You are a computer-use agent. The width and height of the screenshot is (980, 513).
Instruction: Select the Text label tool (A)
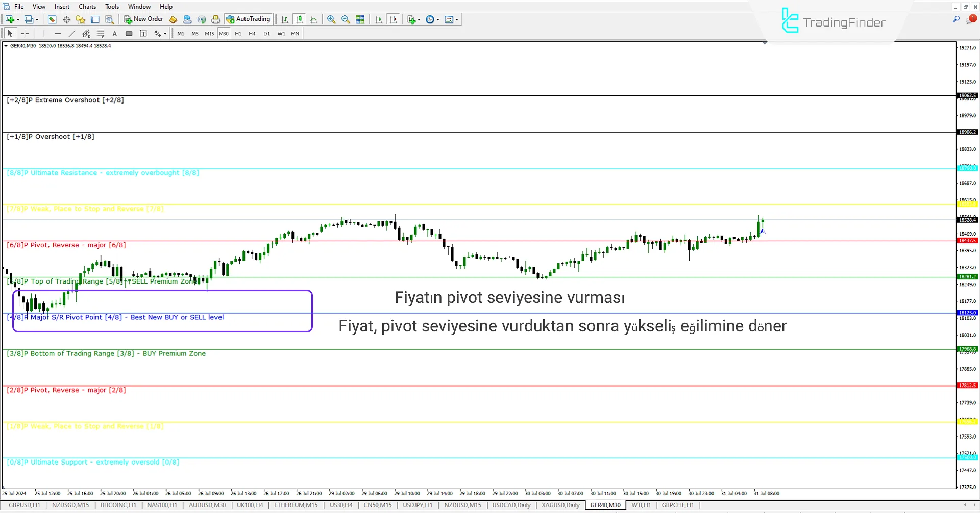pyautogui.click(x=115, y=33)
